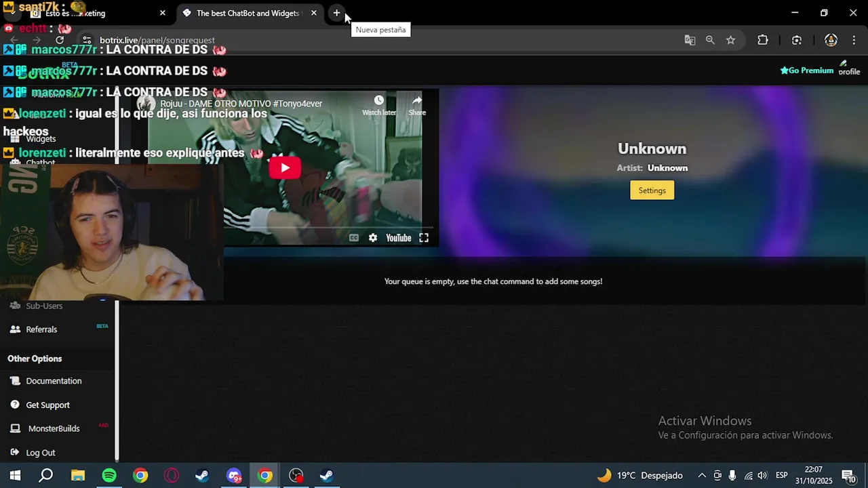Open the Discord taskbar icon with notifications

point(234,476)
